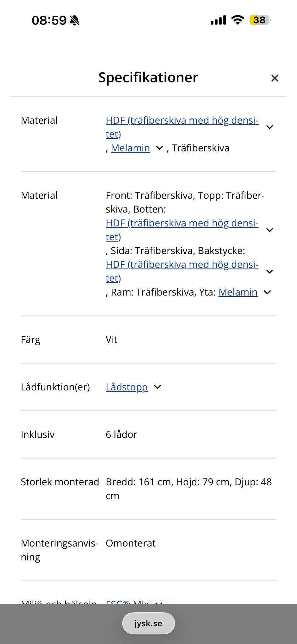This screenshot has height=644, width=297.
Task: Tap the cellular signal bars icon
Action: click(x=218, y=20)
